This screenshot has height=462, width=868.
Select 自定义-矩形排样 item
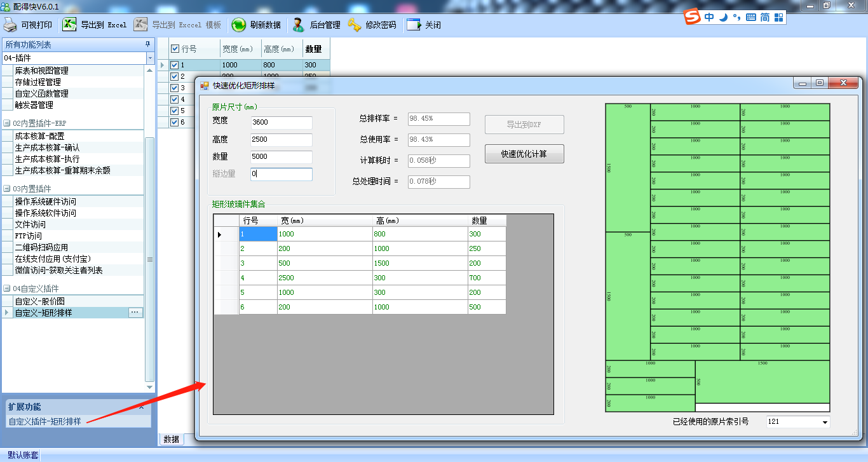43,313
